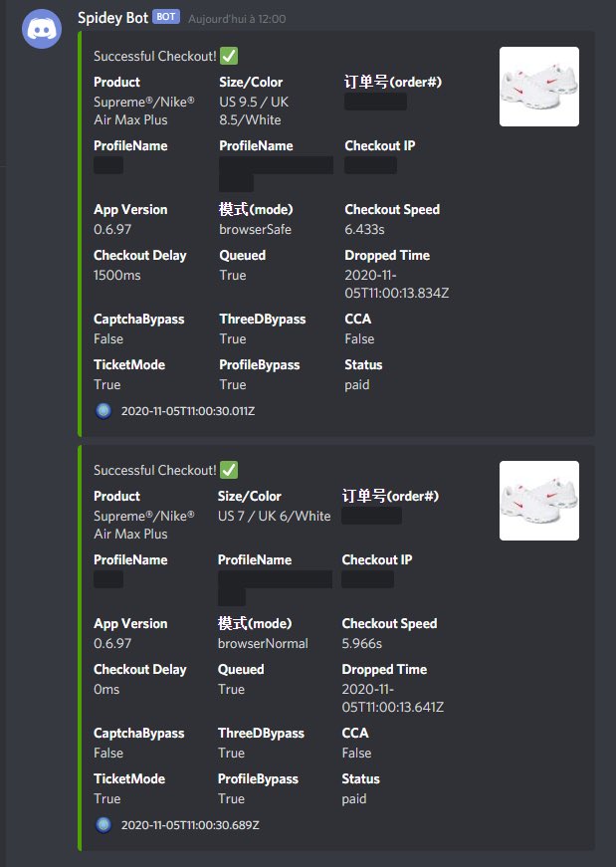Select the Supreme®/Nike® Air Max Plus text in second embed
This screenshot has height=867, width=616.
[144, 525]
